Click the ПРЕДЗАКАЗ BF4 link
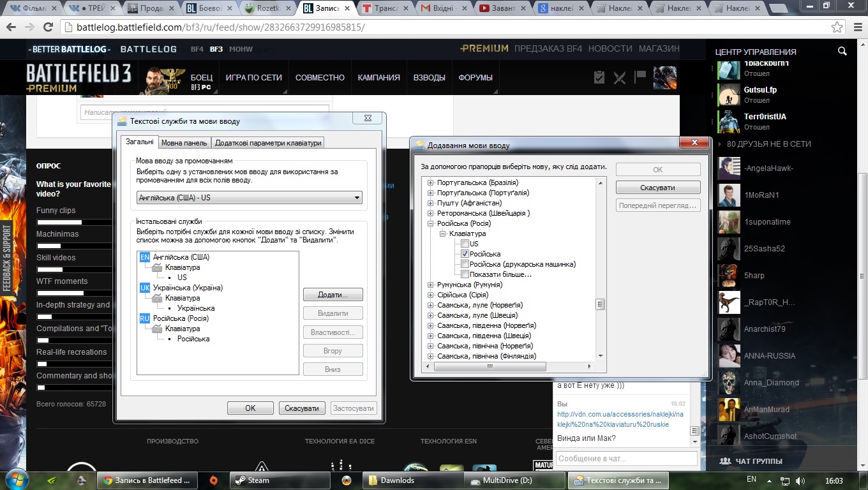 click(x=548, y=48)
